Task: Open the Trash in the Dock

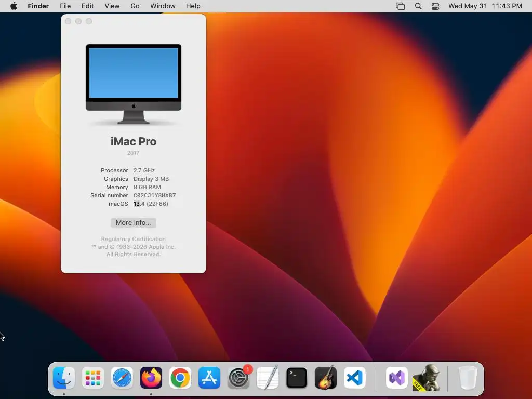Action: (x=468, y=378)
